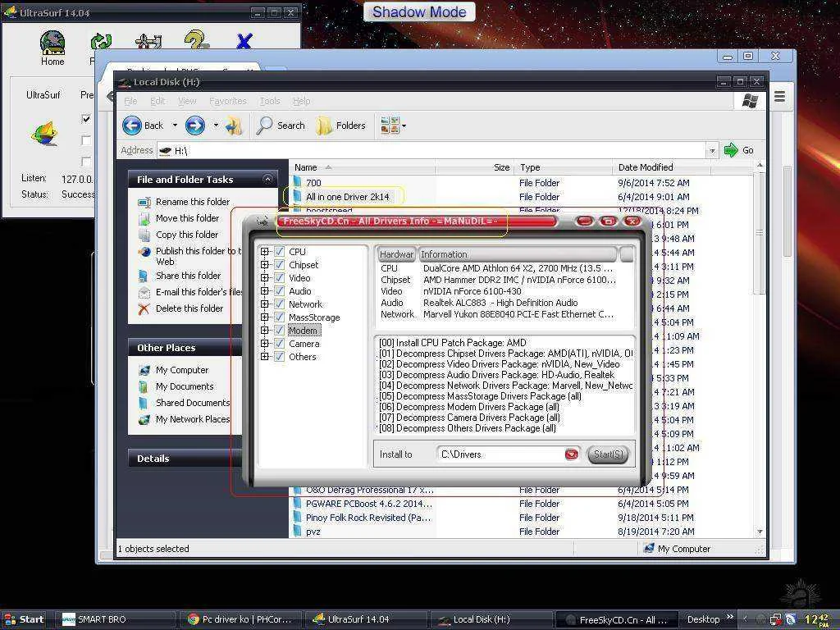Select the pvz folder
This screenshot has width=840, height=630.
coord(313,532)
